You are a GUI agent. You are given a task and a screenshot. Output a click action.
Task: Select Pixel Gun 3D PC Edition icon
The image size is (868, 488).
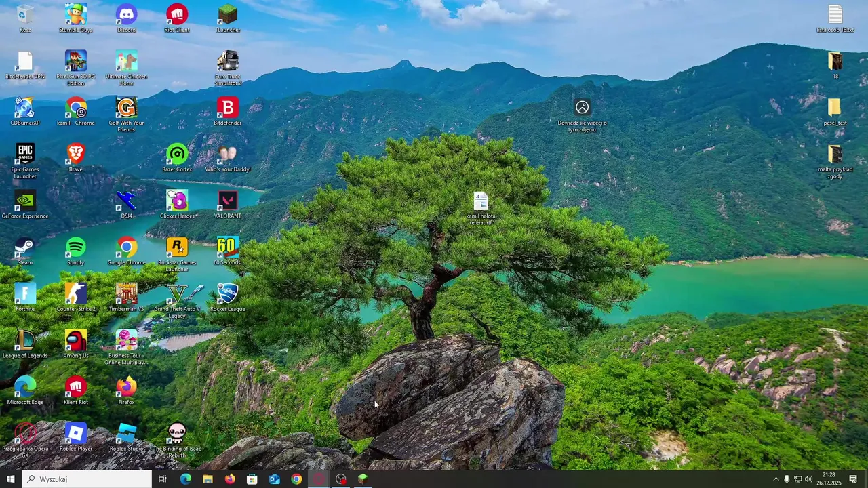(x=76, y=68)
